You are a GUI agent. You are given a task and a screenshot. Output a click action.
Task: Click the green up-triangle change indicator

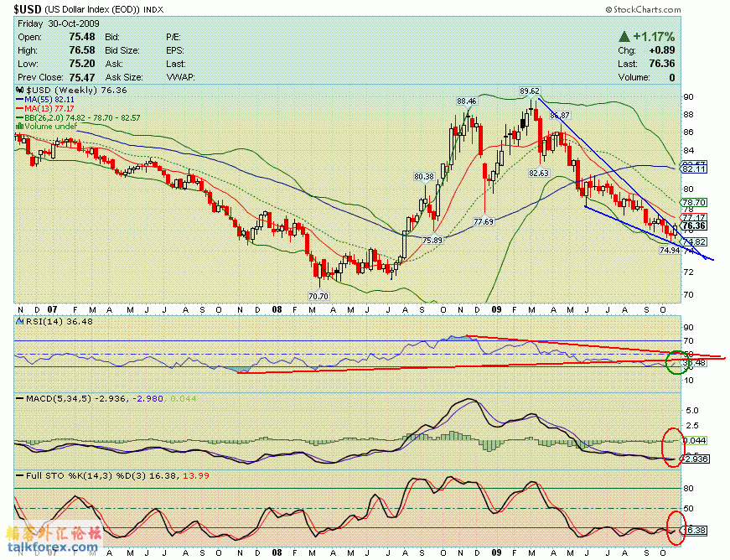click(x=624, y=36)
